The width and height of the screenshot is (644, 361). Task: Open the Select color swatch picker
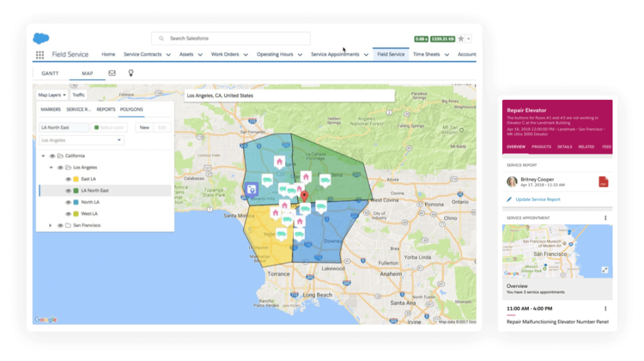coord(109,128)
